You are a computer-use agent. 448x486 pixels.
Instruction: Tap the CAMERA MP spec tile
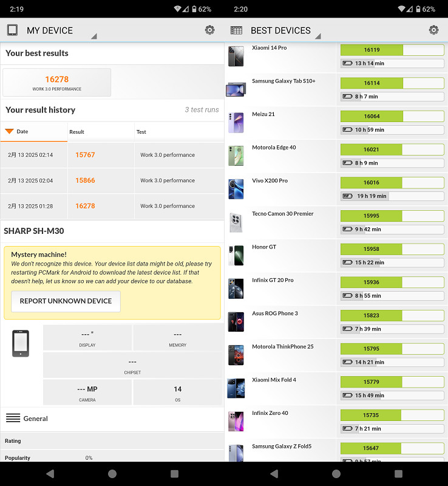[x=87, y=392]
